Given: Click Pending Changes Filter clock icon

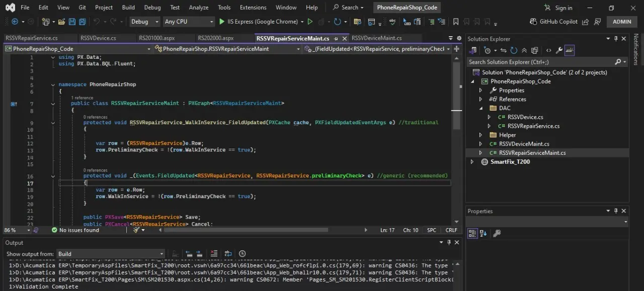Looking at the screenshot, I should (x=487, y=50).
